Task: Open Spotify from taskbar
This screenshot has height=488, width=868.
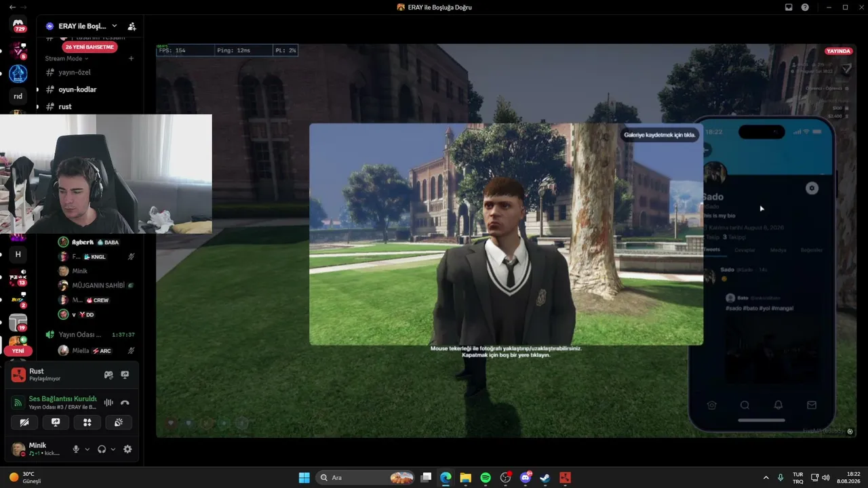Action: click(x=486, y=478)
